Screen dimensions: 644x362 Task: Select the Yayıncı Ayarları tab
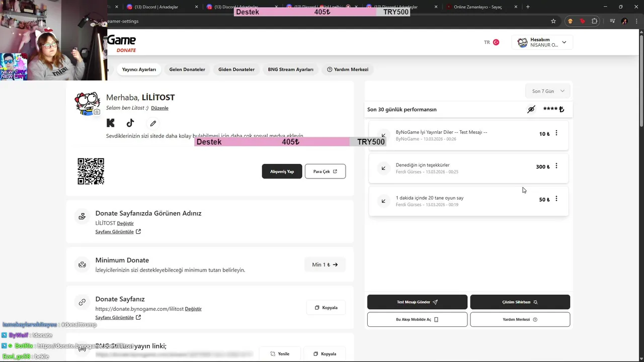point(139,69)
